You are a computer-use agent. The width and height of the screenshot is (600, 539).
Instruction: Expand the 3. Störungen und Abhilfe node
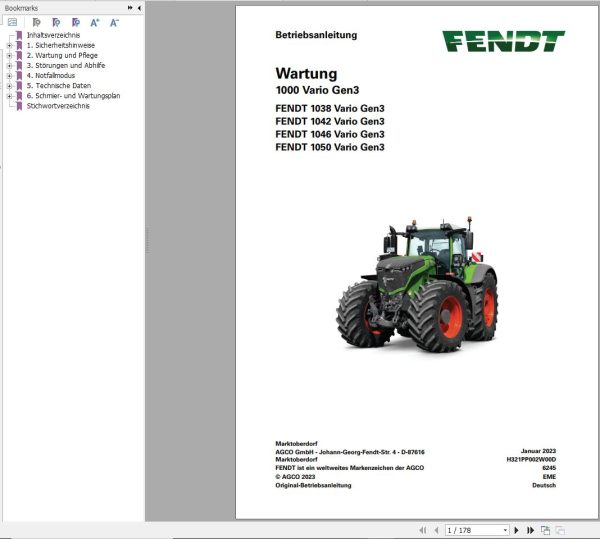(10, 66)
